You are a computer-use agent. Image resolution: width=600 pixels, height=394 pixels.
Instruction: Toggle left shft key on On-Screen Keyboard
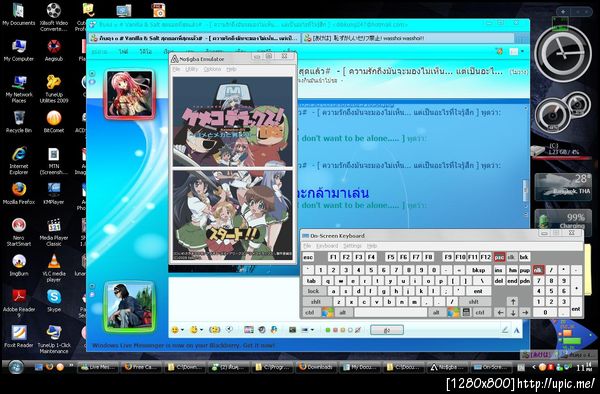click(316, 302)
